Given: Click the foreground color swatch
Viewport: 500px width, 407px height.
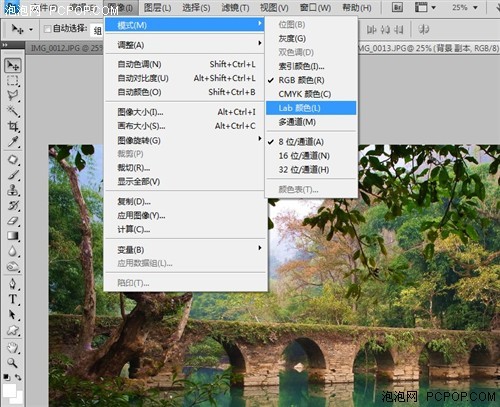Looking at the screenshot, I should click(9, 391).
